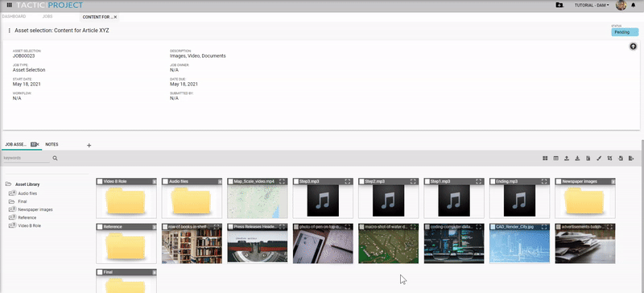The width and height of the screenshot is (644, 293).
Task: Click the search magnifier beside keywords
Action: [55, 159]
